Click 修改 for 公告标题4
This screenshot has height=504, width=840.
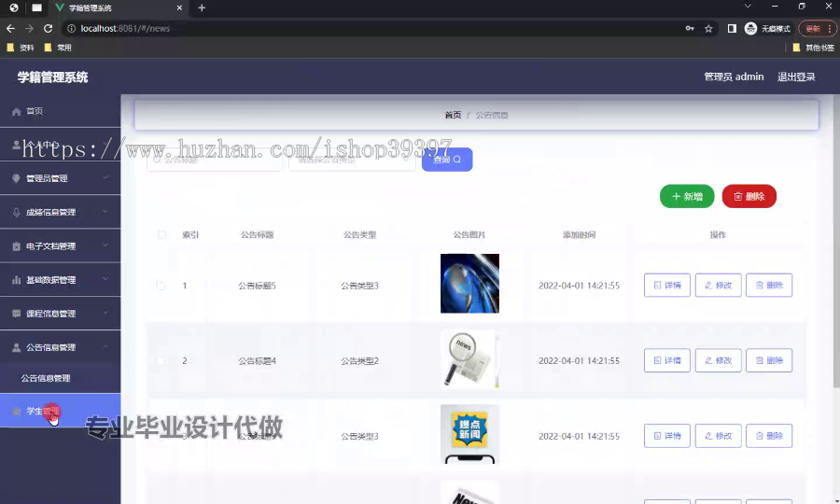pyautogui.click(x=718, y=360)
